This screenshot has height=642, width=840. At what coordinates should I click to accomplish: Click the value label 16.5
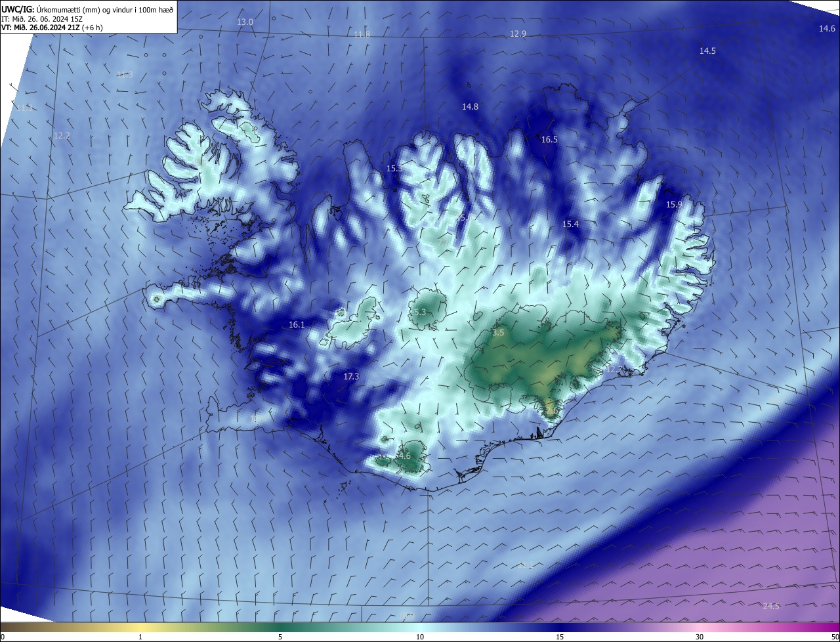[549, 139]
